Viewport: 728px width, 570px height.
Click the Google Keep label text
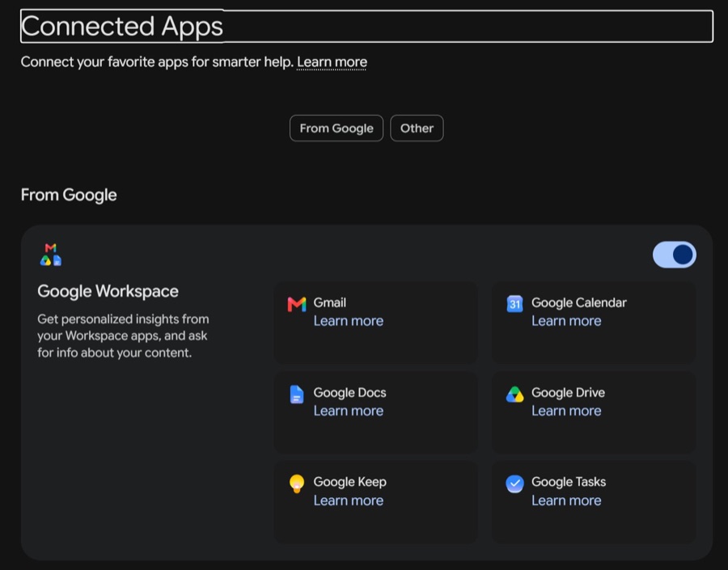tap(349, 482)
